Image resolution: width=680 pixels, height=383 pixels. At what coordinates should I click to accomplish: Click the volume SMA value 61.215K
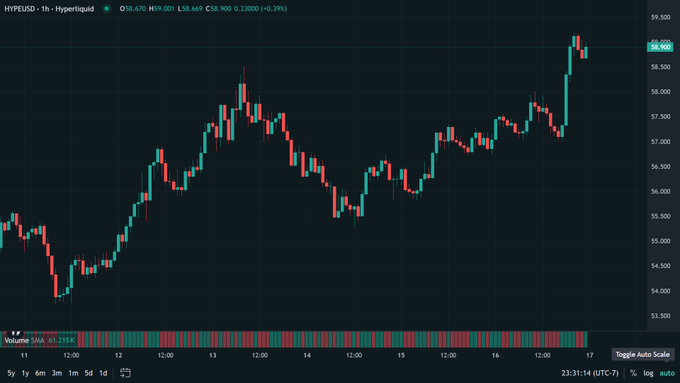pyautogui.click(x=62, y=340)
